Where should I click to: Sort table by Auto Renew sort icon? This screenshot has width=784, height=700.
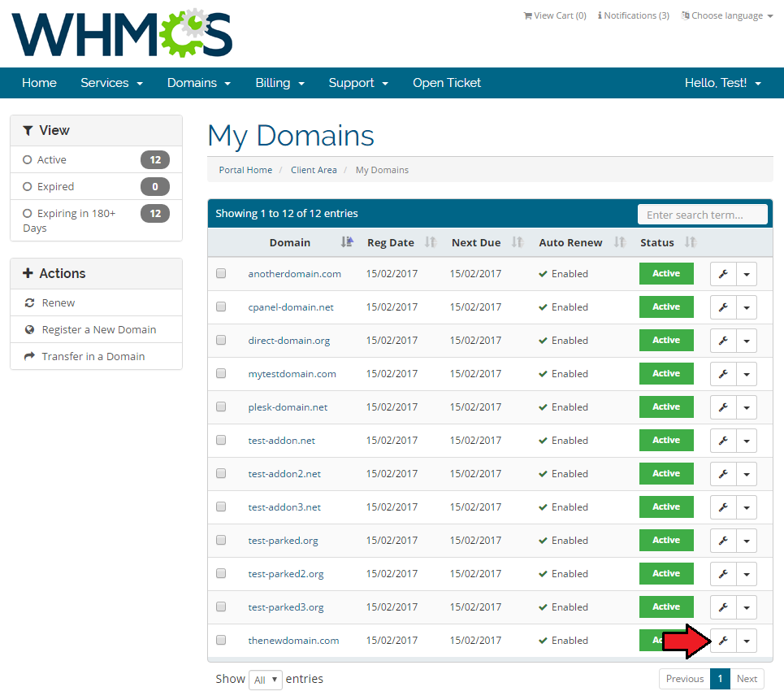click(x=620, y=242)
